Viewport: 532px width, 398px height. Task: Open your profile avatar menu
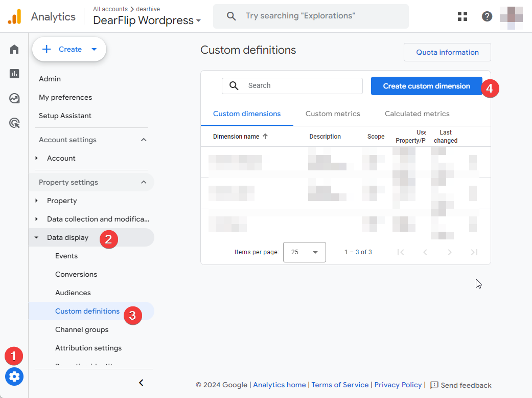pos(512,16)
